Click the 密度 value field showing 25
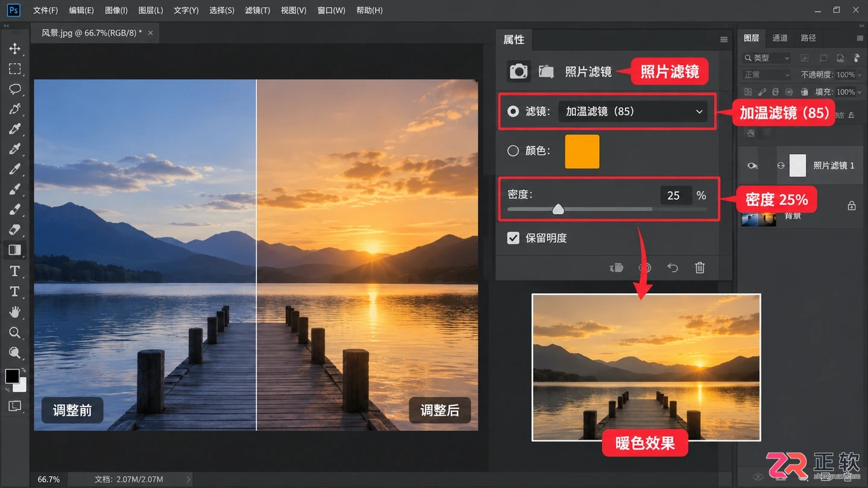Image resolution: width=868 pixels, height=488 pixels. [x=676, y=195]
